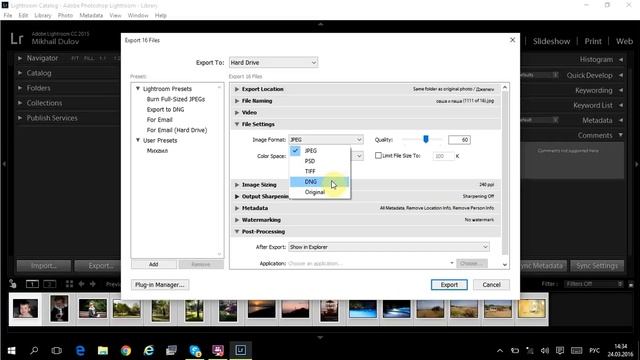Select the Михаил user preset
Image resolution: width=640 pixels, height=360 pixels.
pos(157,151)
